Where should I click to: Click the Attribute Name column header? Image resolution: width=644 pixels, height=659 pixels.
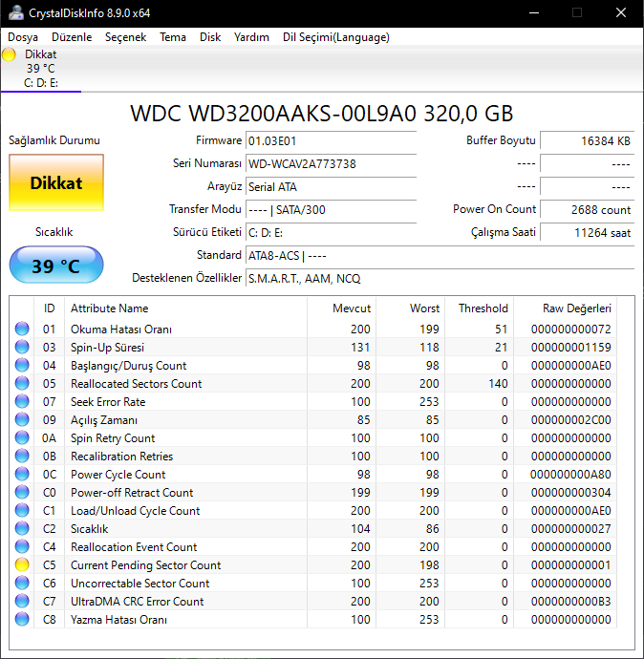(185, 308)
